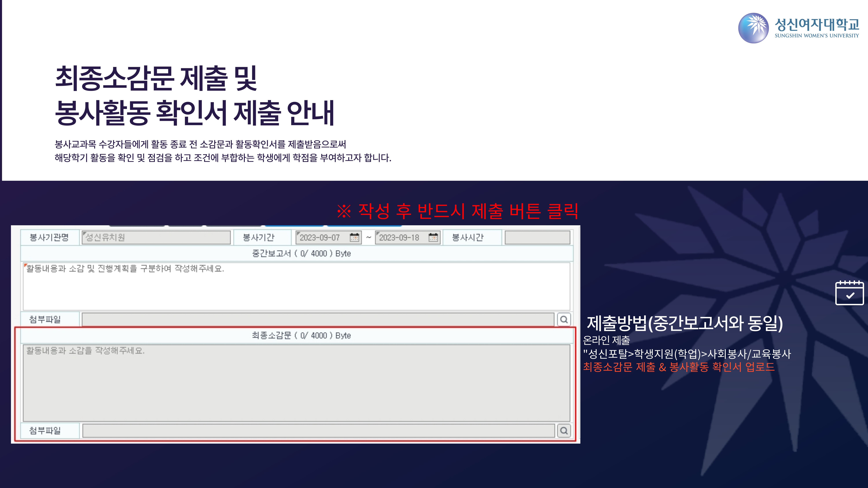The width and height of the screenshot is (868, 488).
Task: Open calendar picker for start date 2023-09-07
Action: click(354, 237)
